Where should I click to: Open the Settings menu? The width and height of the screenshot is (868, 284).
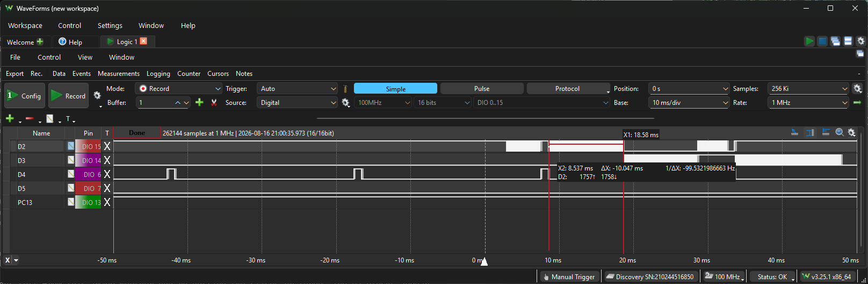pyautogui.click(x=110, y=25)
